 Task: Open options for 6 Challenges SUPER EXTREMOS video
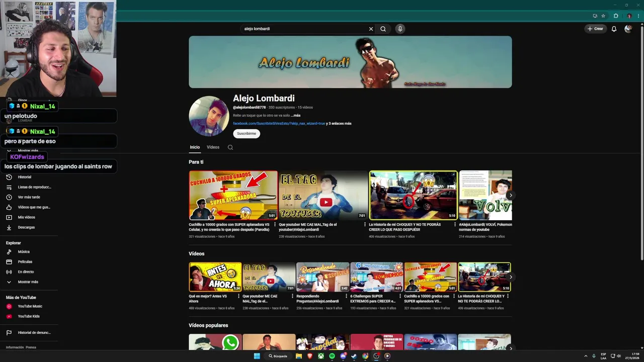coord(400,296)
